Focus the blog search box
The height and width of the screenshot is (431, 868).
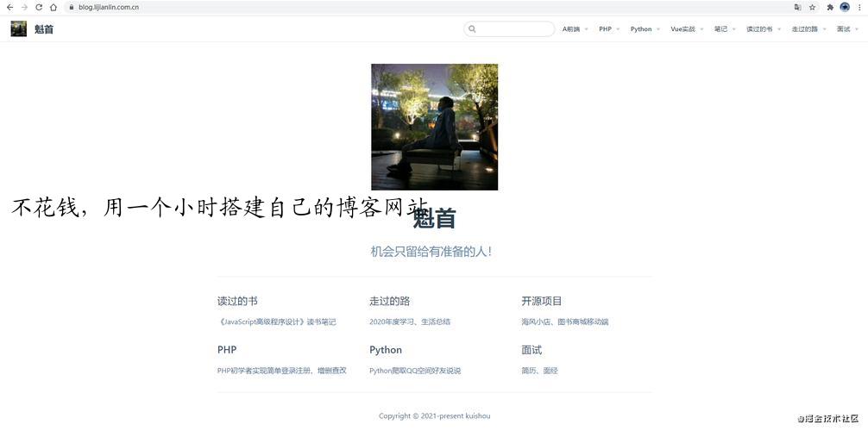[x=509, y=28]
